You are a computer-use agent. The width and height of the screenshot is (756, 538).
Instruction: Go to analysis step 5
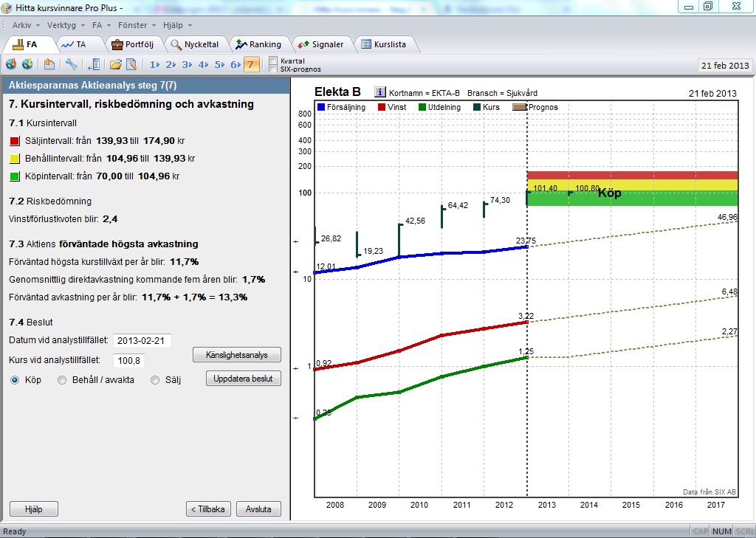click(220, 65)
